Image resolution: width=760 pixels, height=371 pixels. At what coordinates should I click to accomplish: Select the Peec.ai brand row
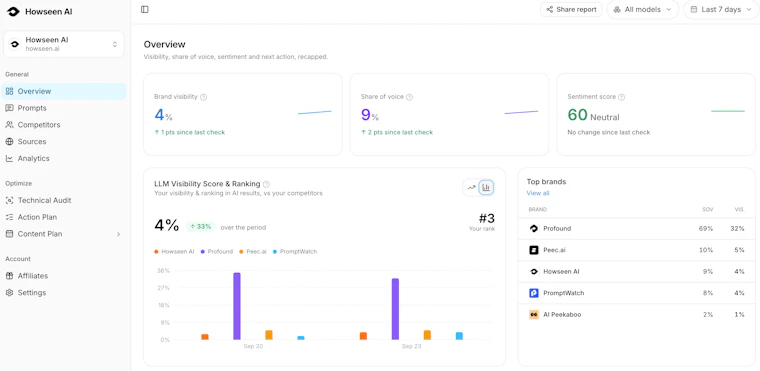[x=636, y=250]
